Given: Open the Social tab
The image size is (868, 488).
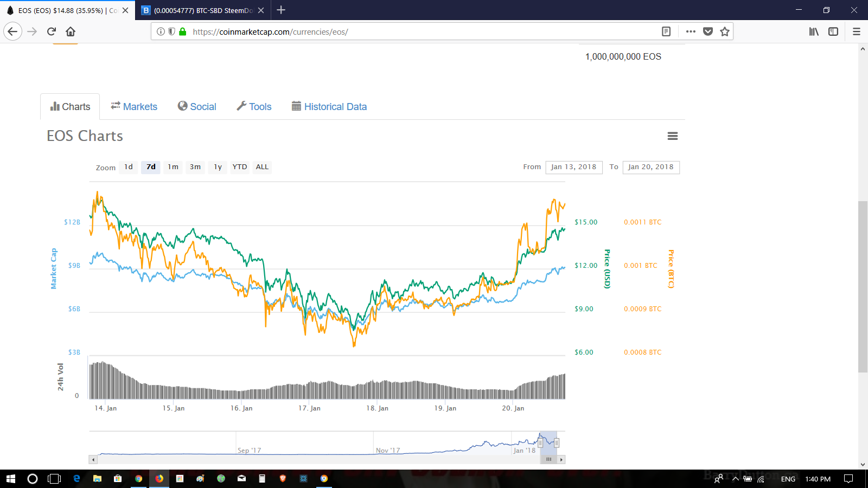Looking at the screenshot, I should pos(197,107).
